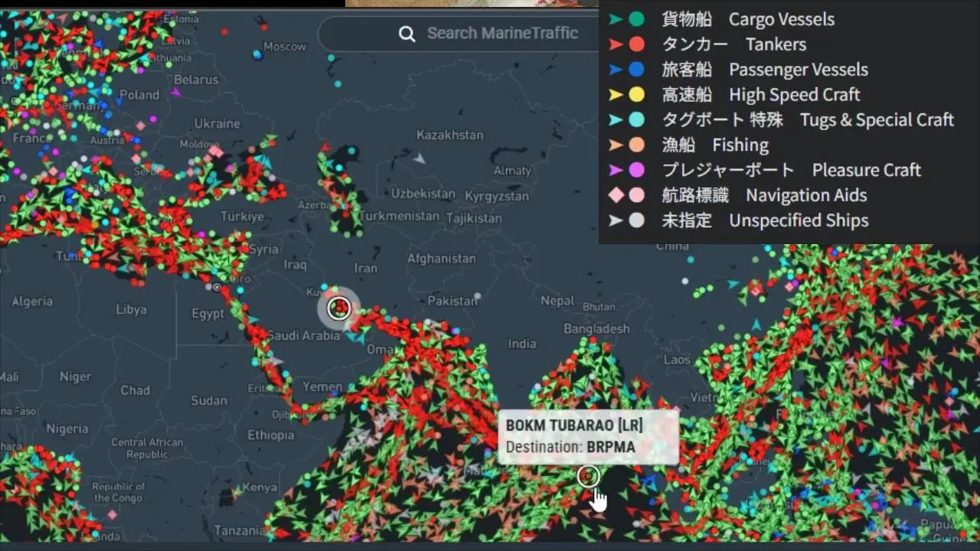
Task: Click the Fishing legend label
Action: pos(740,145)
